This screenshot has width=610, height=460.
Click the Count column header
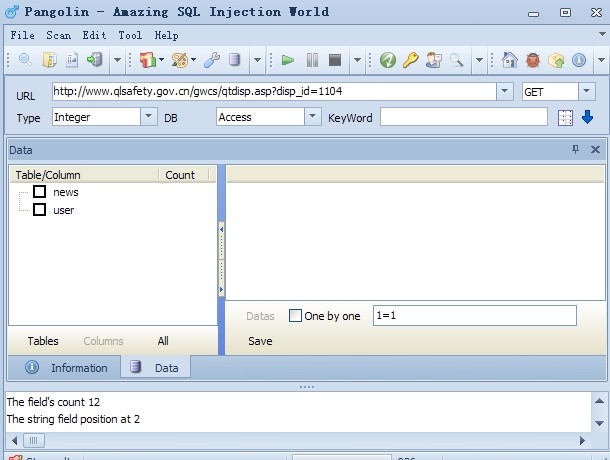coord(183,175)
